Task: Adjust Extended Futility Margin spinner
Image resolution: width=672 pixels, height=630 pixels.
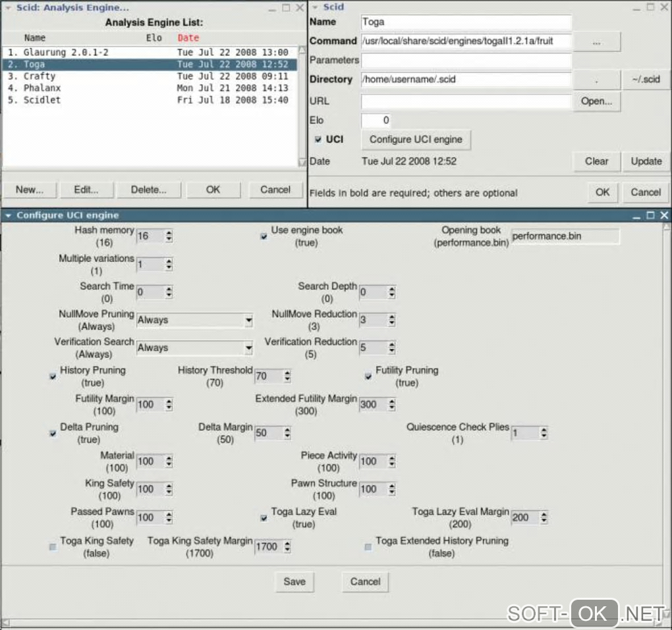Action: tap(378, 405)
